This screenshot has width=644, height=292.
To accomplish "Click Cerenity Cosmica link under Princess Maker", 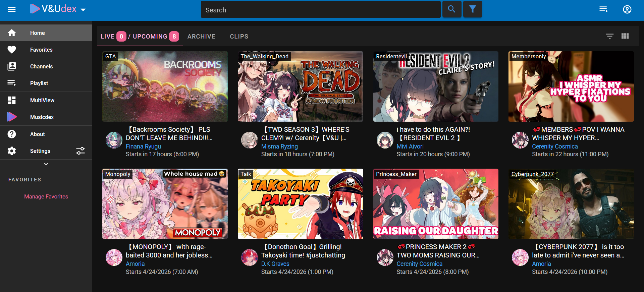I will coord(419,264).
